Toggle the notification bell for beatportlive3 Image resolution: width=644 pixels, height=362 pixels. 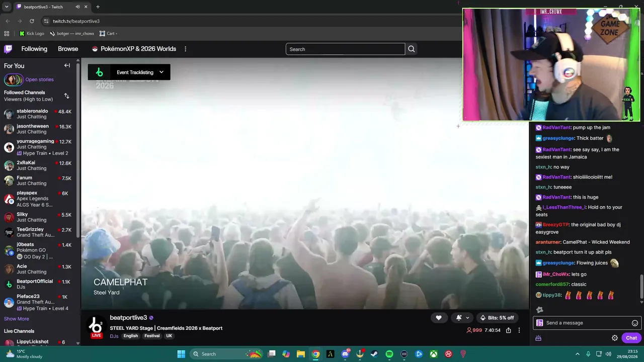point(459,318)
